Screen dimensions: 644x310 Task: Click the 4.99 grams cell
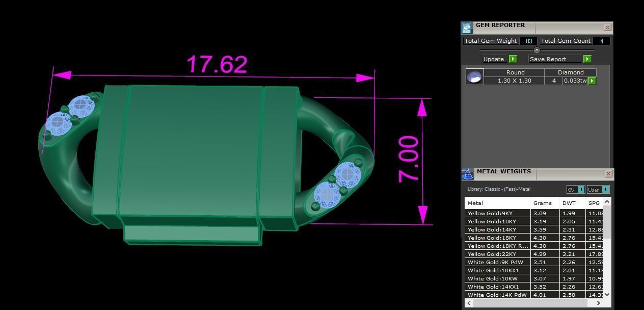[545, 254]
